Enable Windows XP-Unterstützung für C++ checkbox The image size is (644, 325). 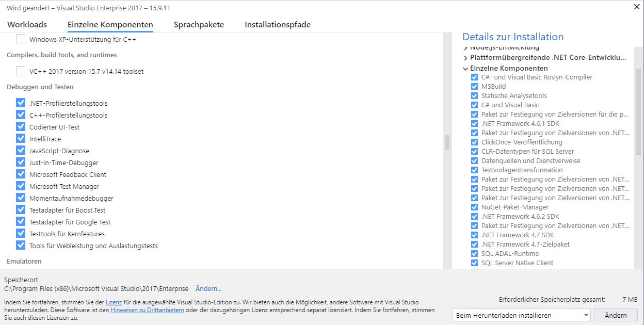click(x=21, y=39)
